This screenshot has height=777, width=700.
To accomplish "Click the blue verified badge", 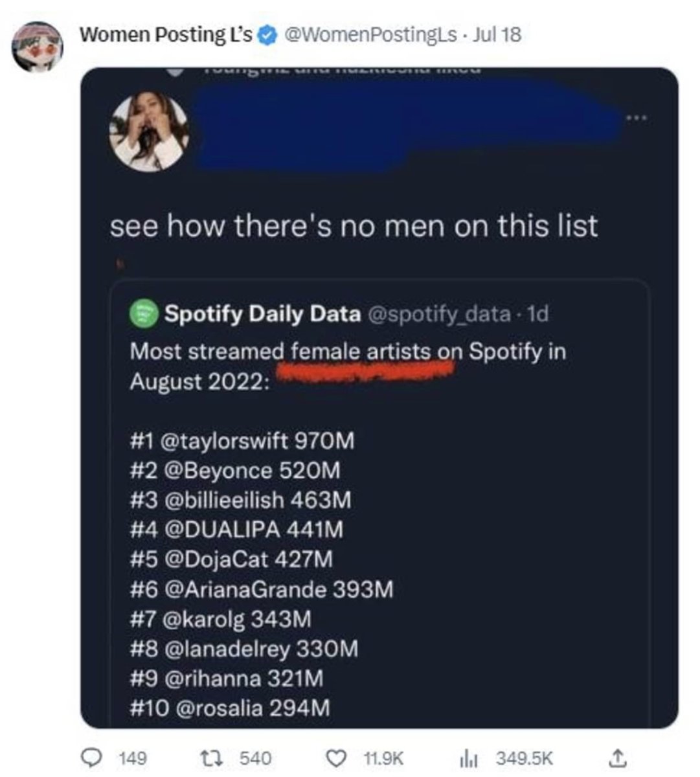I will pyautogui.click(x=267, y=35).
